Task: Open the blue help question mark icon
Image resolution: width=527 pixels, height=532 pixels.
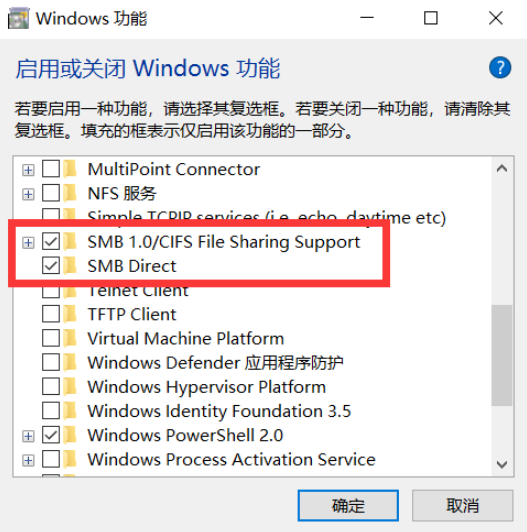Action: (500, 68)
